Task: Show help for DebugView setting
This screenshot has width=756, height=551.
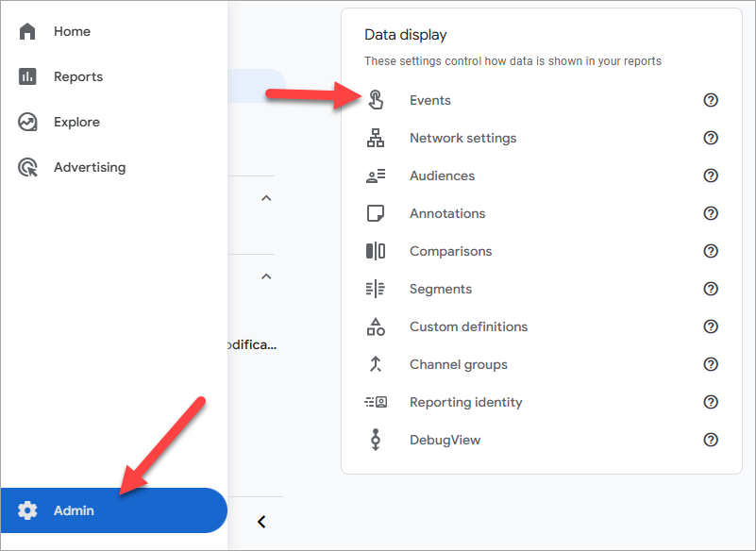Action: (711, 440)
